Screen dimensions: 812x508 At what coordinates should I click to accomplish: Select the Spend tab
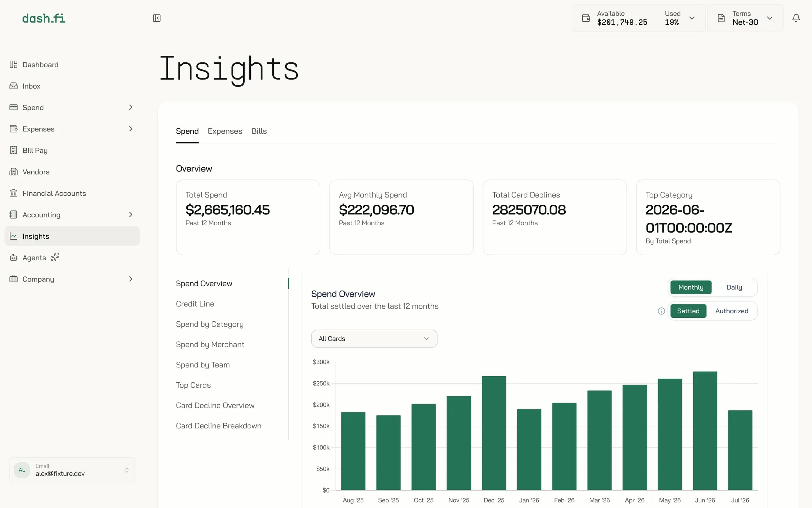coord(187,131)
